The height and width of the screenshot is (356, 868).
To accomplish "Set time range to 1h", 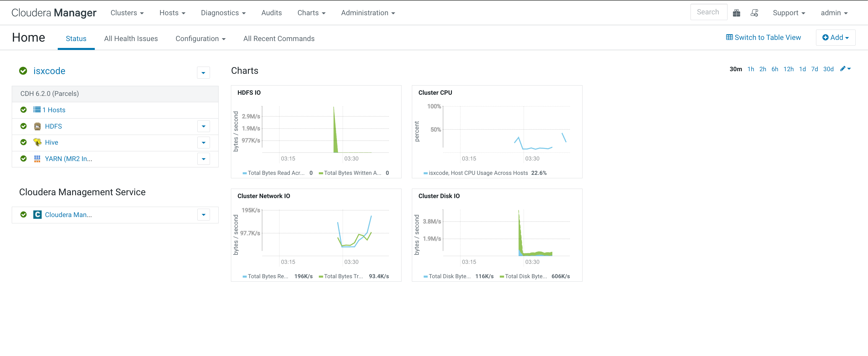I will 751,69.
